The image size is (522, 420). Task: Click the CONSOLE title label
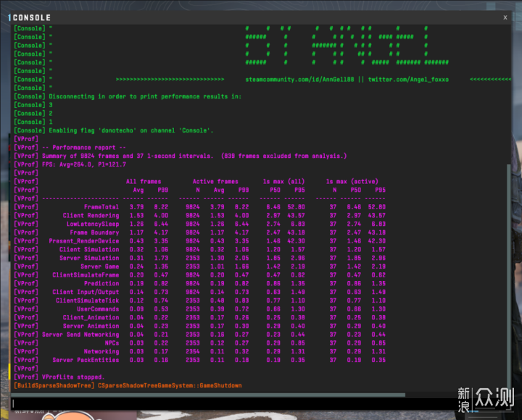pos(32,17)
